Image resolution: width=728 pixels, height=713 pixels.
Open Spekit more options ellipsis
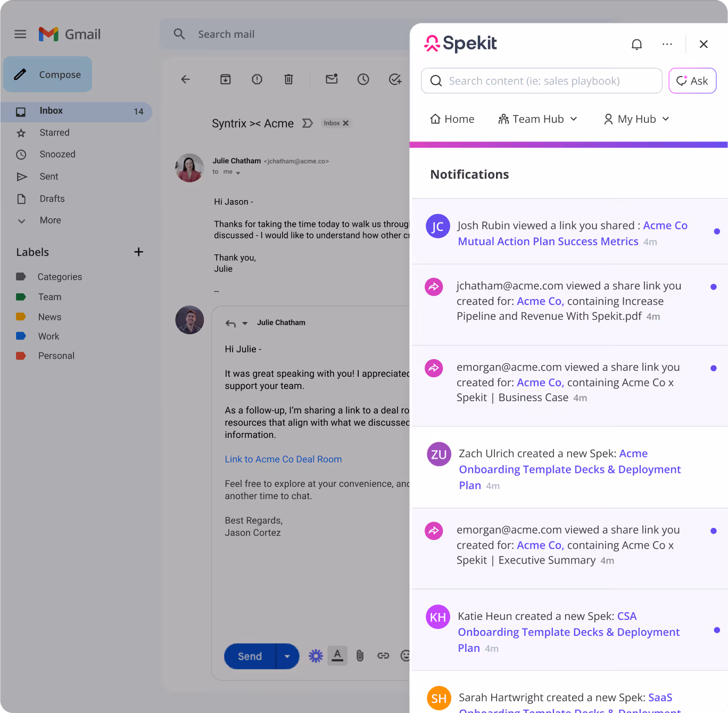(x=667, y=44)
